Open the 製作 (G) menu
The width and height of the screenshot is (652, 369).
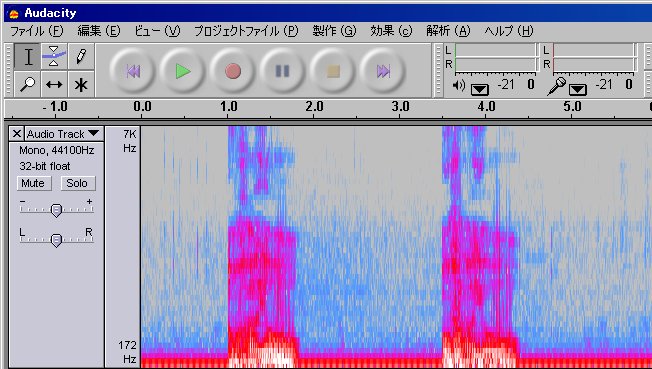335,31
